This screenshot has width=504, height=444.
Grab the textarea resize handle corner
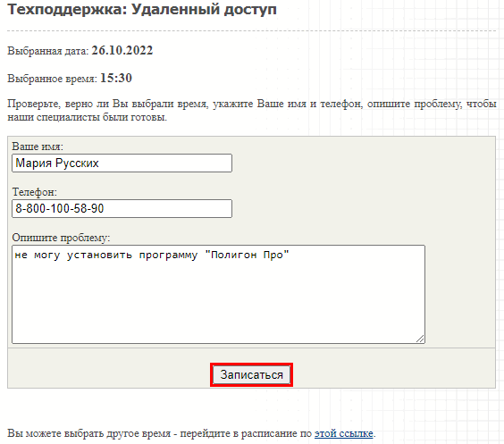pos(420,339)
